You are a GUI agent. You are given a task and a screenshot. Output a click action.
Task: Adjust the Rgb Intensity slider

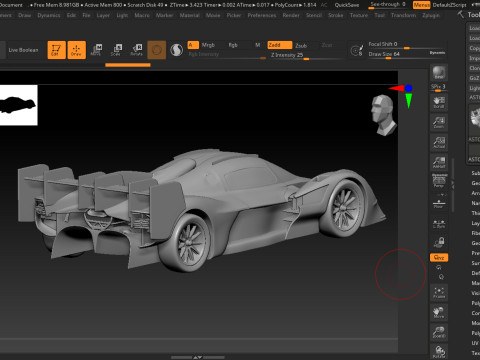tap(227, 55)
